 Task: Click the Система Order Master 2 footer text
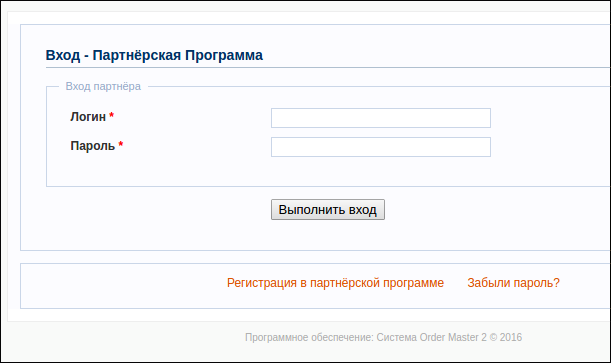pyautogui.click(x=431, y=337)
